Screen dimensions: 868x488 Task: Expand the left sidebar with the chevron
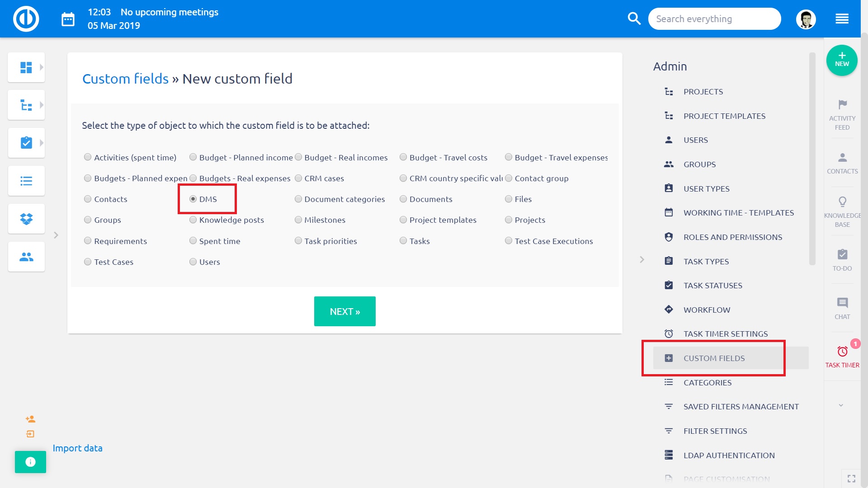(56, 235)
